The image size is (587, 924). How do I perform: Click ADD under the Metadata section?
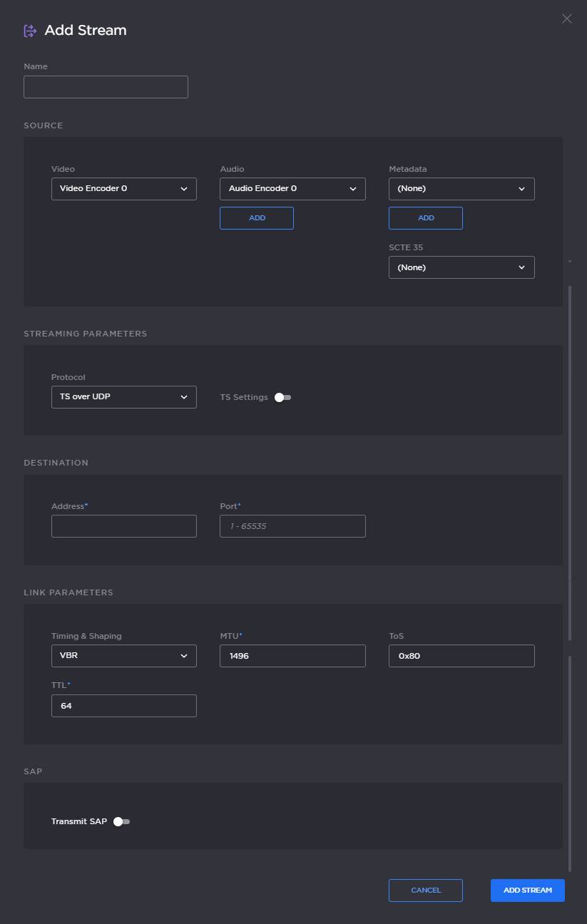(425, 217)
